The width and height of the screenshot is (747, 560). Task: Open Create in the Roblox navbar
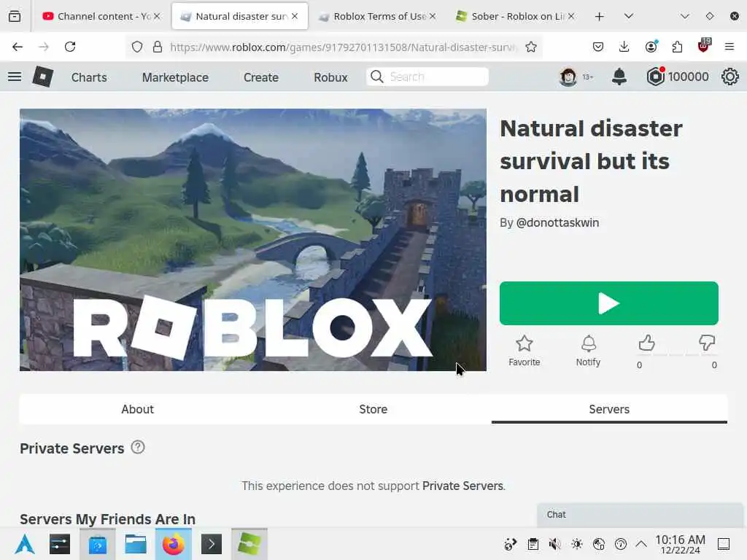coord(261,77)
